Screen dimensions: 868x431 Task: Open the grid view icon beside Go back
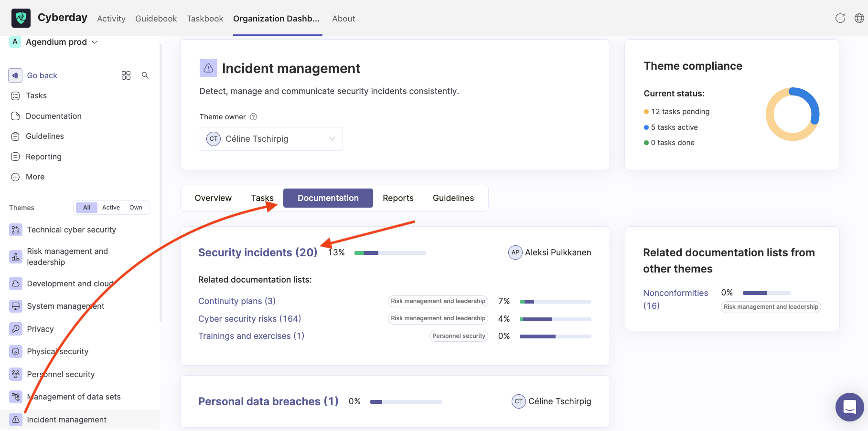tap(126, 75)
